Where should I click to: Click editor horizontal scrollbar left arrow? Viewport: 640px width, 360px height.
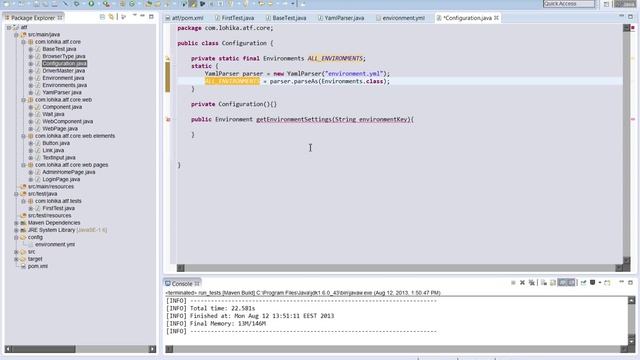click(x=180, y=268)
